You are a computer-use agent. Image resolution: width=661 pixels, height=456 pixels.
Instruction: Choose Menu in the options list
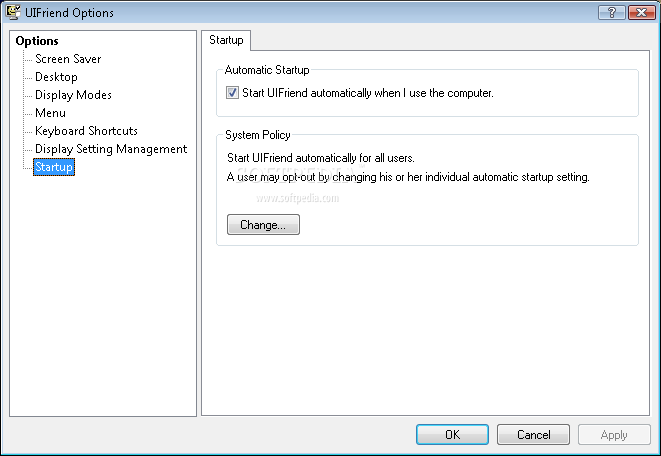(50, 113)
